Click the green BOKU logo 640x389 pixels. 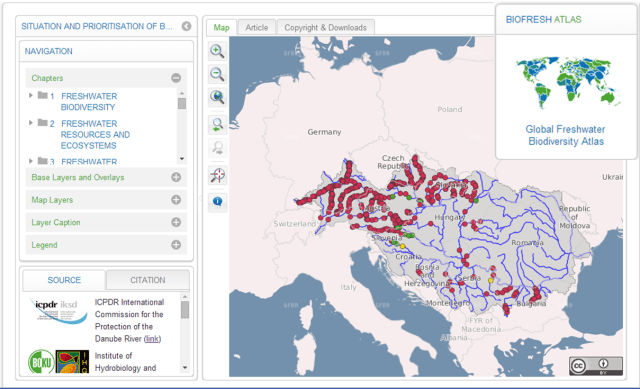(40, 362)
